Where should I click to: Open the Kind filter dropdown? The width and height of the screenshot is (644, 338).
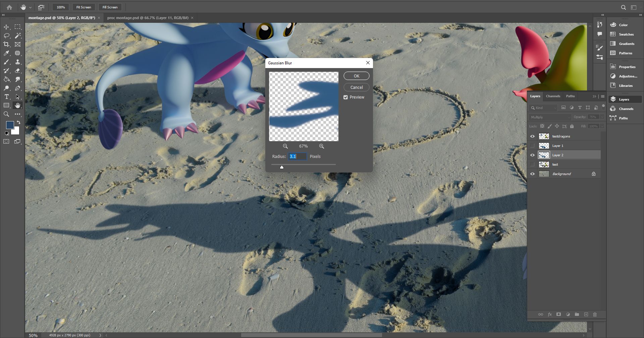click(x=543, y=108)
